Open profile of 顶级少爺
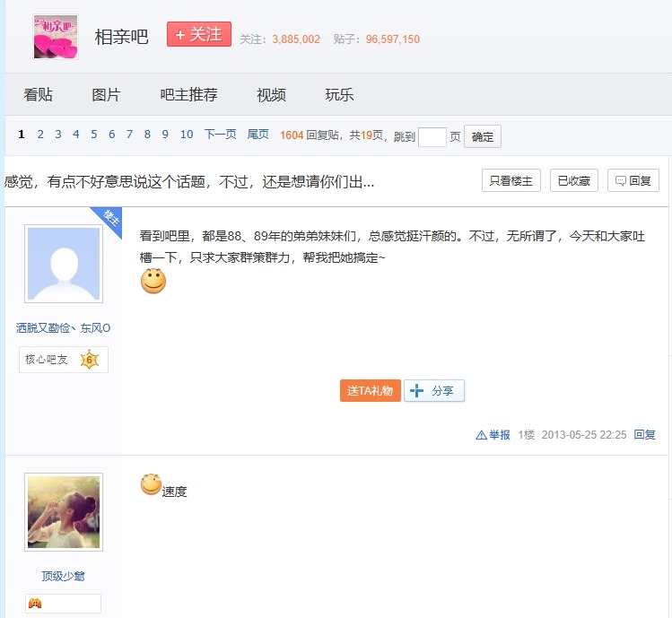 click(63, 576)
